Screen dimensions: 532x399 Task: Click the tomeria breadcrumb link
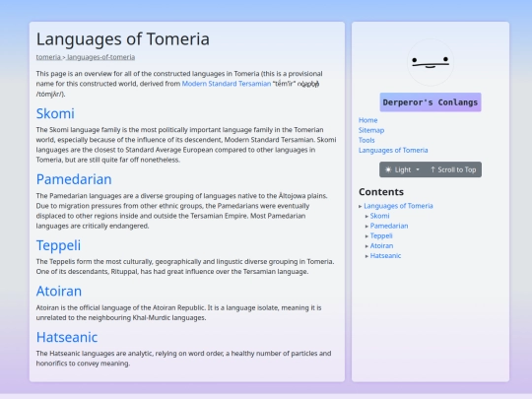48,57
